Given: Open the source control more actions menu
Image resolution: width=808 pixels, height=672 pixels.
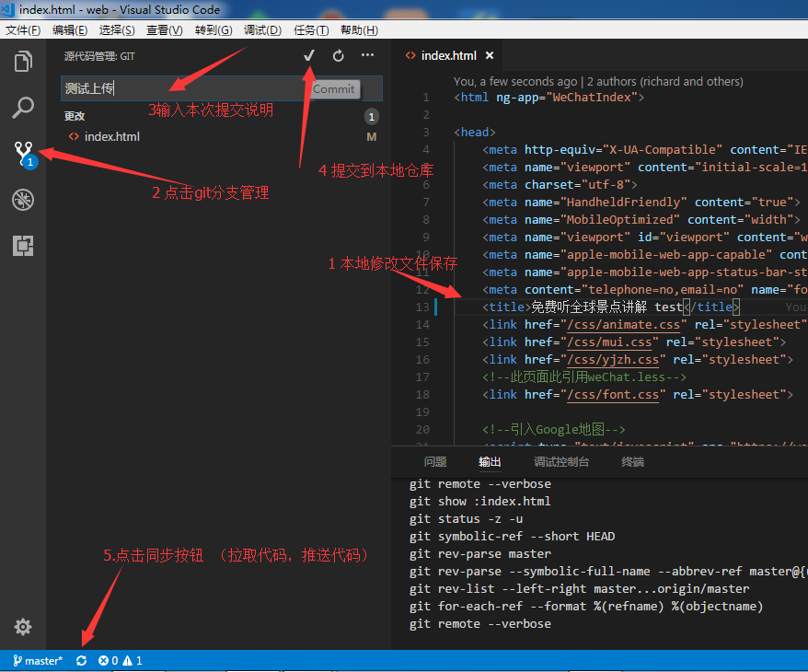Looking at the screenshot, I should [x=367, y=55].
